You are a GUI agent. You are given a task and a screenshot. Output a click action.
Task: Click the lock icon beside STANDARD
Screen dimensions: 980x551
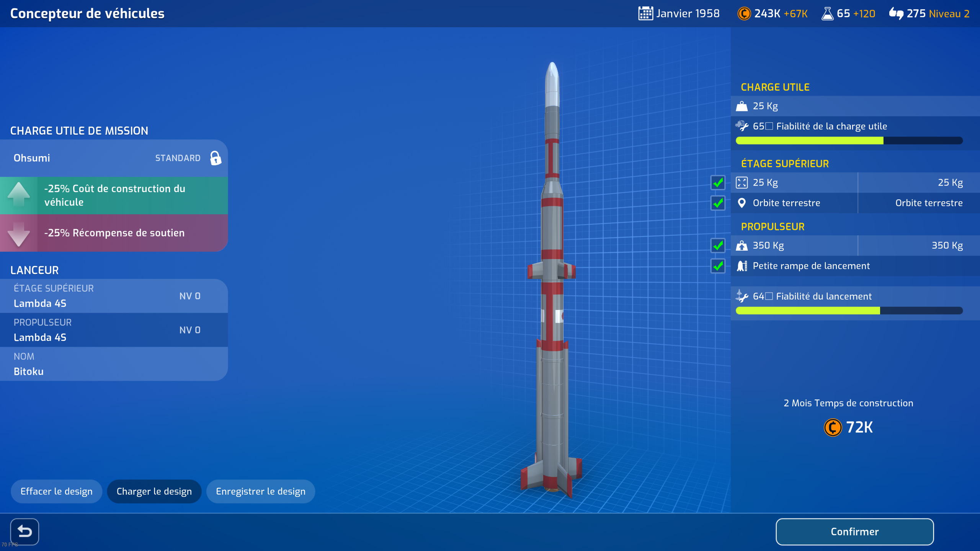pyautogui.click(x=216, y=158)
